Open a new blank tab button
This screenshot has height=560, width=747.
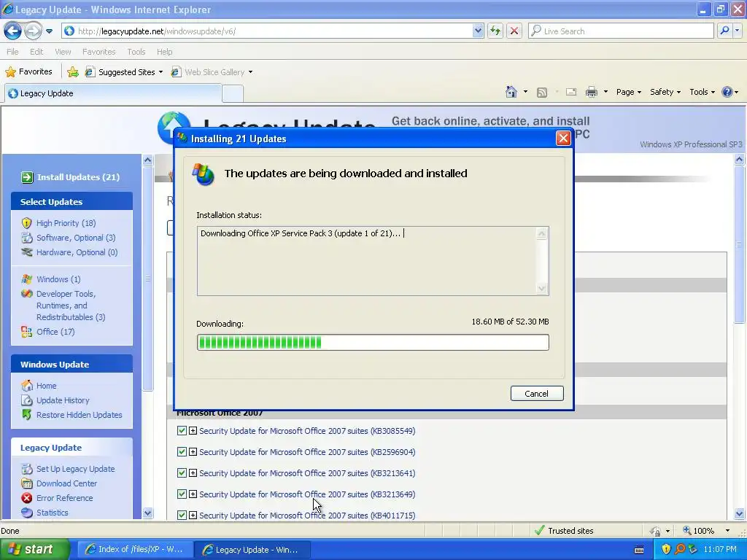click(x=233, y=93)
